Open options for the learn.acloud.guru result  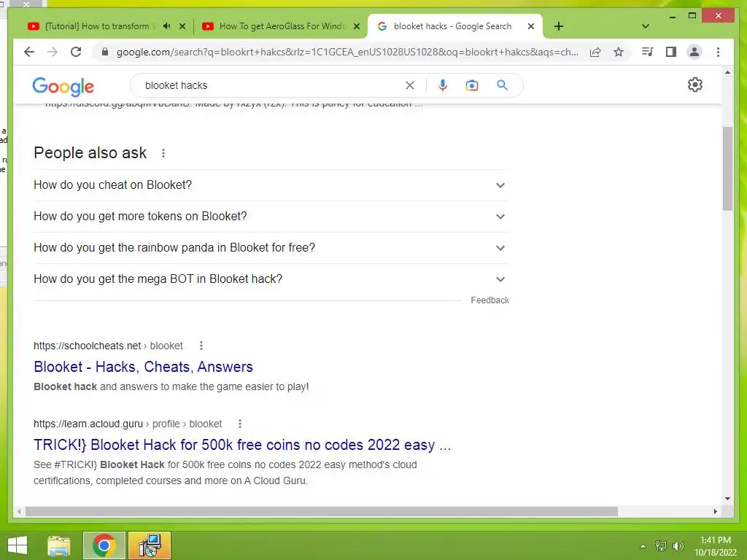pos(239,424)
